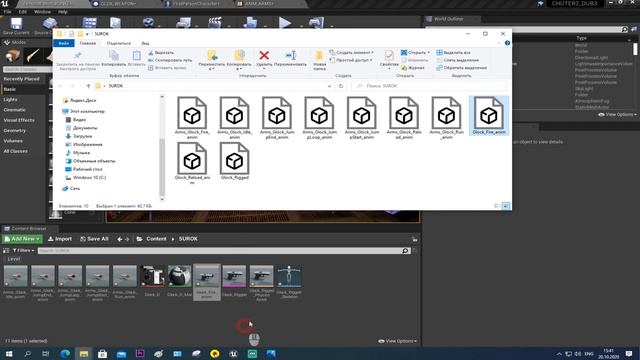Go back in Content Browser history
The width and height of the screenshot is (640, 360).
pos(120,239)
